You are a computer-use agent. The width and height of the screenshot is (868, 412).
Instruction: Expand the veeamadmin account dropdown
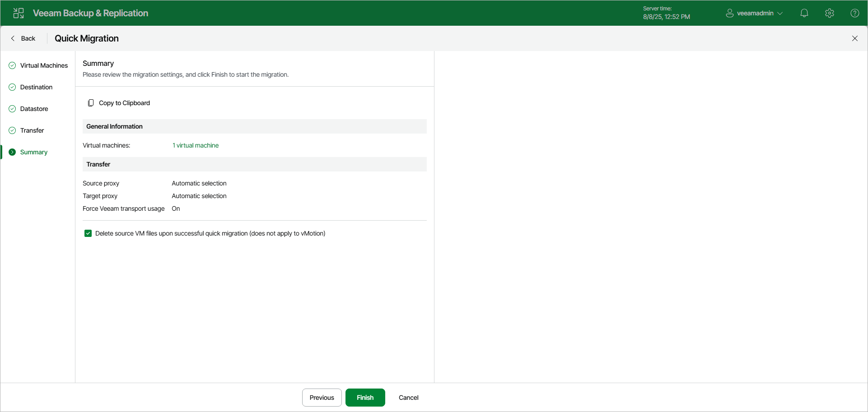pyautogui.click(x=780, y=14)
